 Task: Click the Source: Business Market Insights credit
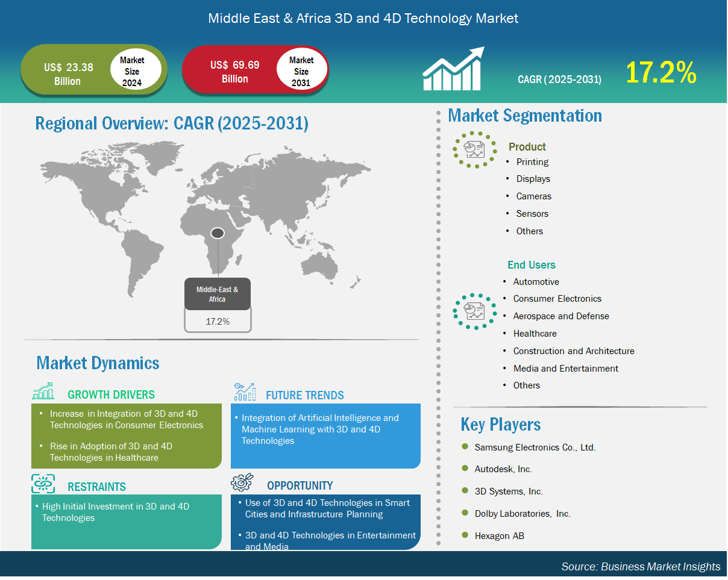pos(641,567)
